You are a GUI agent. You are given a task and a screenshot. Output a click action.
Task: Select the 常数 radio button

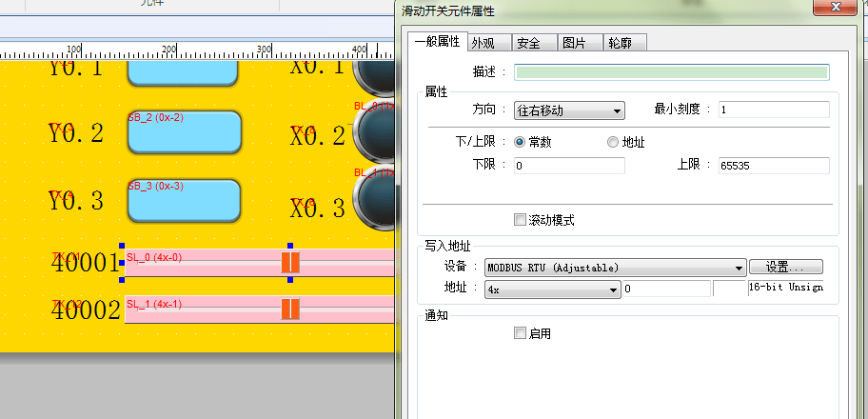point(521,142)
